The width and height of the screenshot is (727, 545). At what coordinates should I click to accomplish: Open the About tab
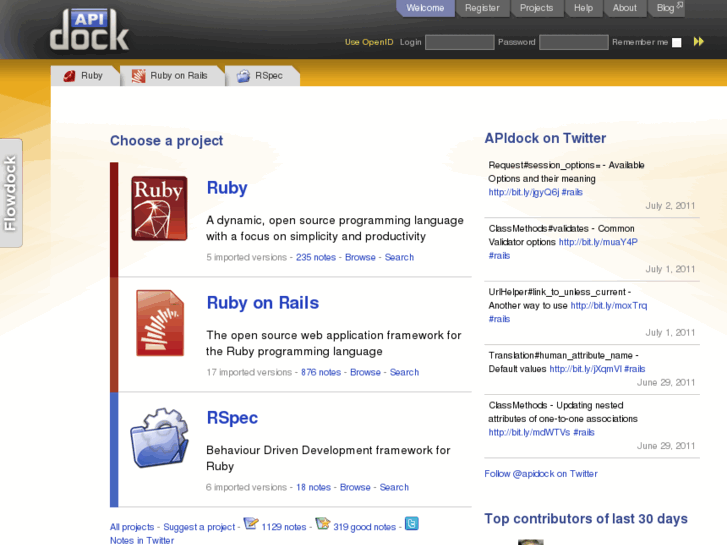tap(625, 8)
